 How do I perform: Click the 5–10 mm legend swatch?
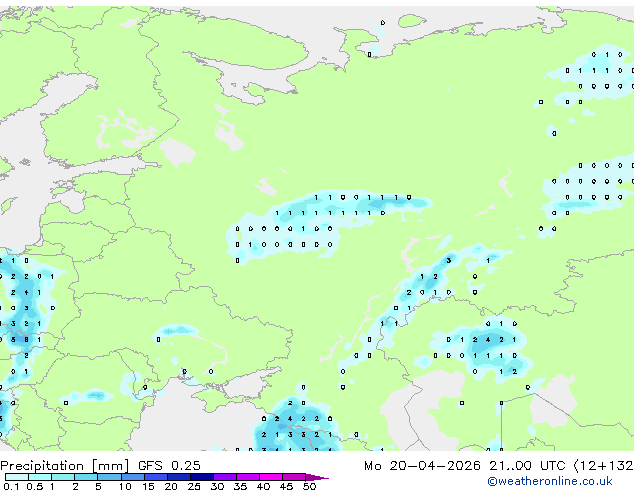(109, 477)
